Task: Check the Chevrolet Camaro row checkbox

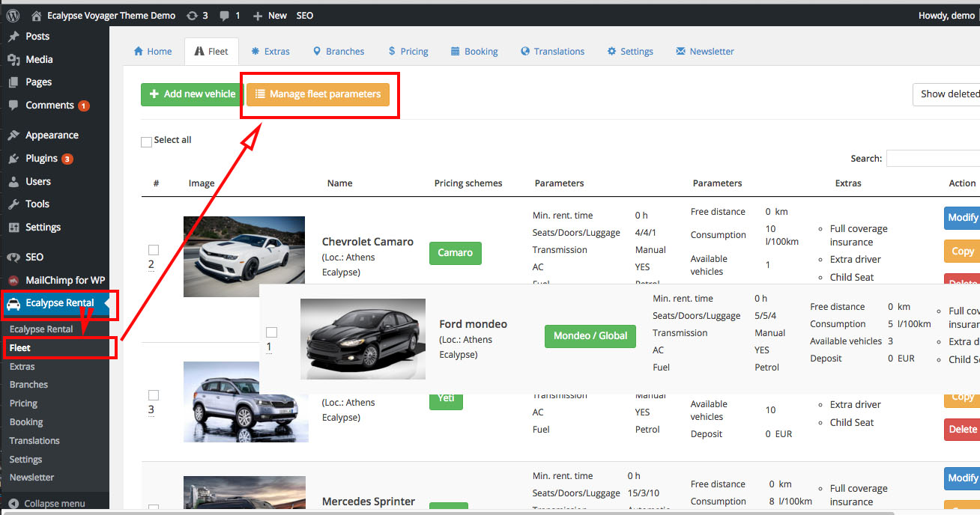Action: [154, 250]
